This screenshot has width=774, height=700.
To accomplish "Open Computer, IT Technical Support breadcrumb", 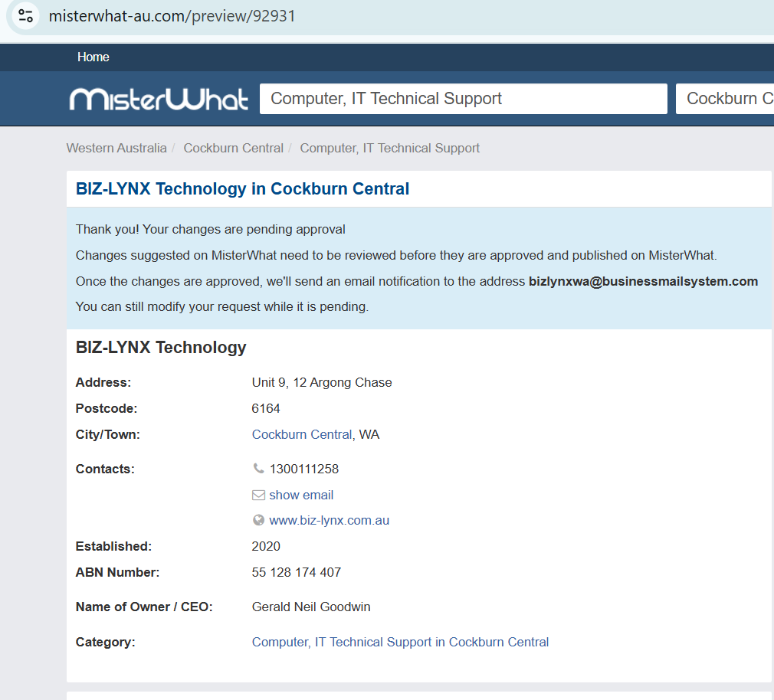I will [389, 148].
